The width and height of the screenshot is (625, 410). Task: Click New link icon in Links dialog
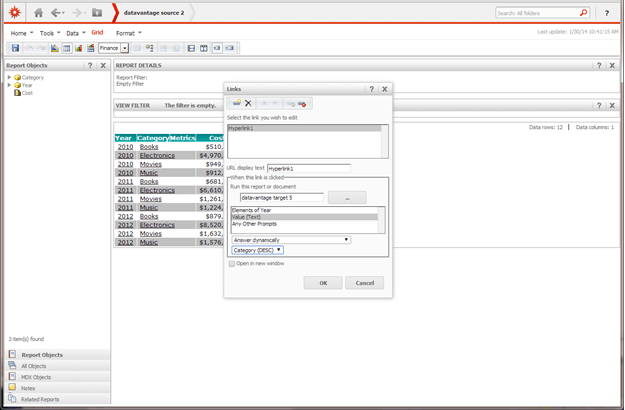click(237, 103)
